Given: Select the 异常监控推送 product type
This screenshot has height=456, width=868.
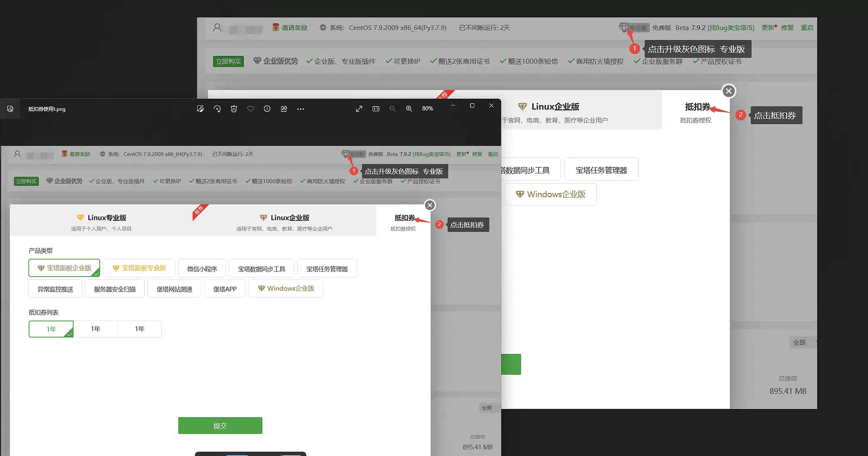Looking at the screenshot, I should point(55,289).
